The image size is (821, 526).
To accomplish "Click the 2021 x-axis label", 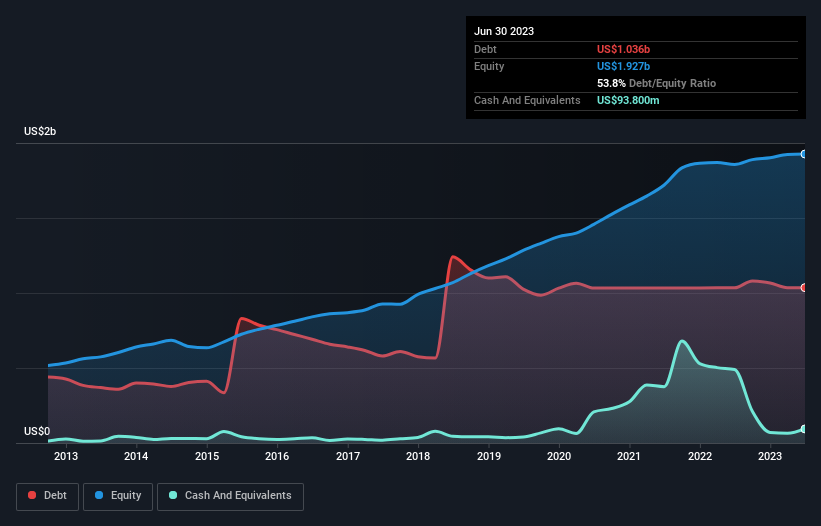I will point(629,456).
